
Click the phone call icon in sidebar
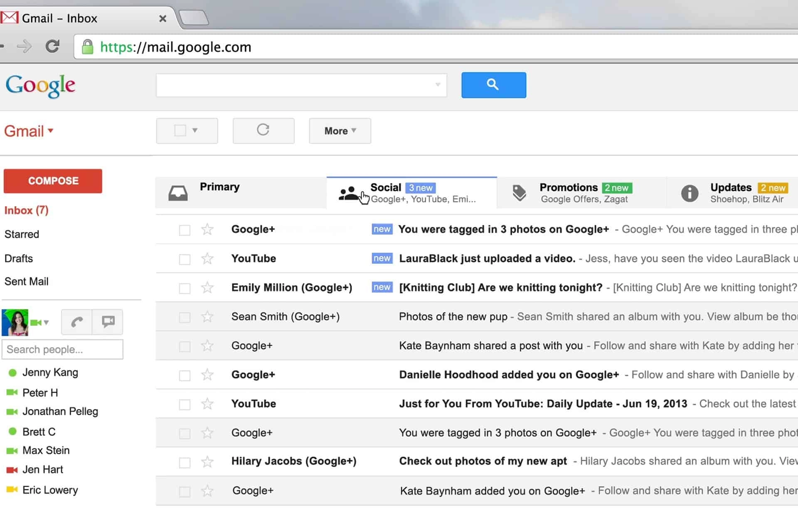76,322
